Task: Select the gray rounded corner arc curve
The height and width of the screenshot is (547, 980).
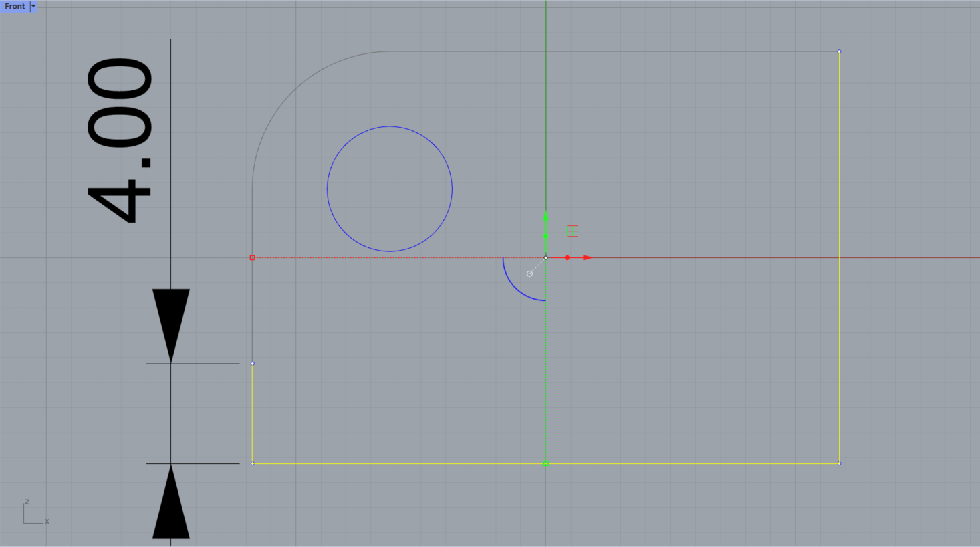Action: tap(291, 90)
